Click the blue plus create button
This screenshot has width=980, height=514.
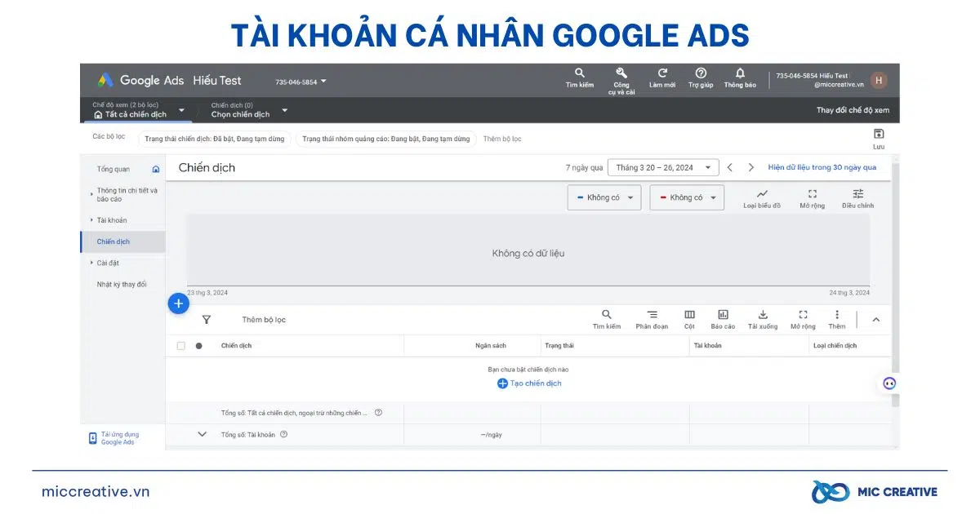click(178, 303)
